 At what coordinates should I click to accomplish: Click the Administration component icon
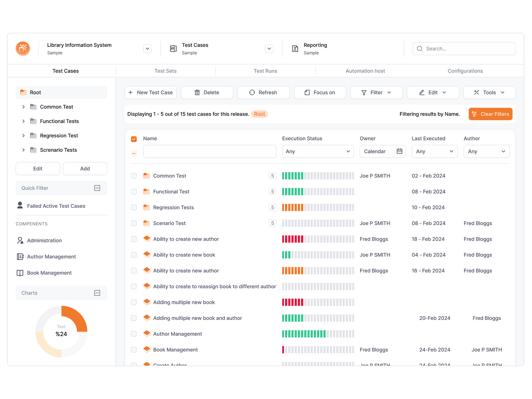click(x=20, y=240)
